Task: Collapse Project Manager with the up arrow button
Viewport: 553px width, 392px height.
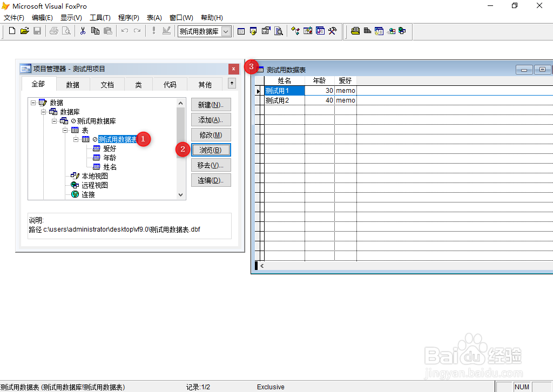Action: (232, 84)
